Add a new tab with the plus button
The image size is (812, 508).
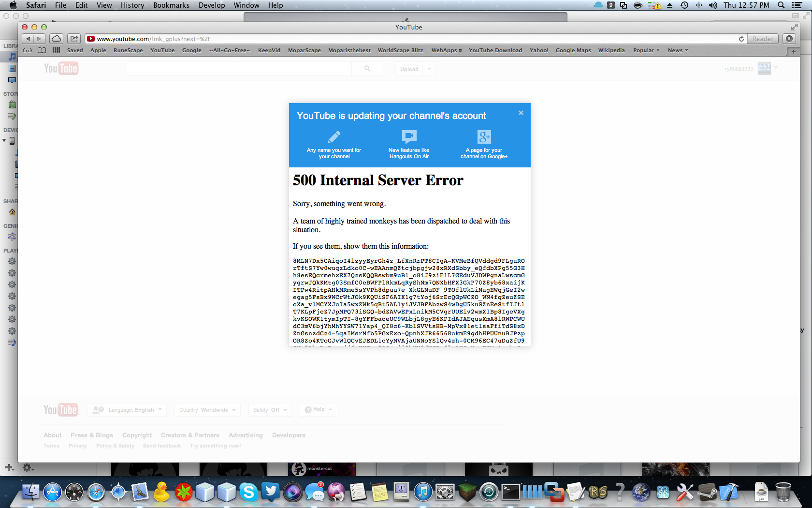(x=794, y=51)
